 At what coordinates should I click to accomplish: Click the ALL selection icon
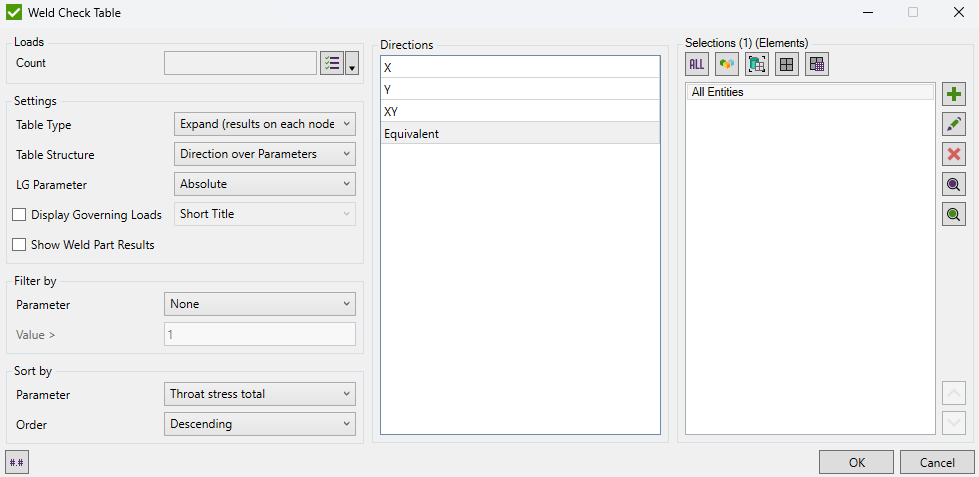[x=697, y=64]
